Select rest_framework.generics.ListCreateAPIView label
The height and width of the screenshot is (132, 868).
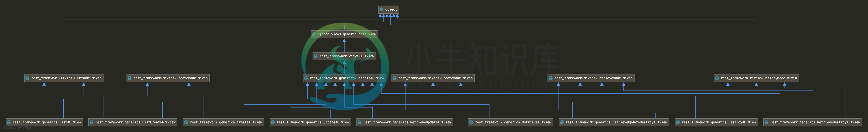(x=135, y=123)
